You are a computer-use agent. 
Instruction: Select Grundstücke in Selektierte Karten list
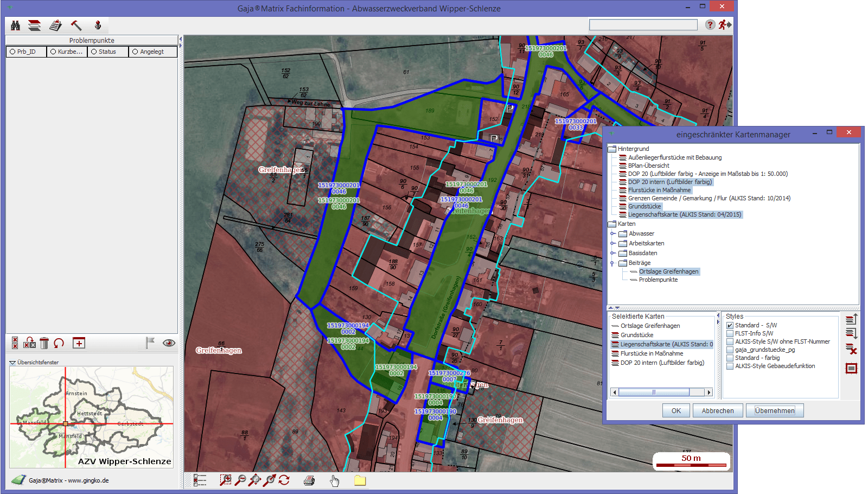pos(637,335)
